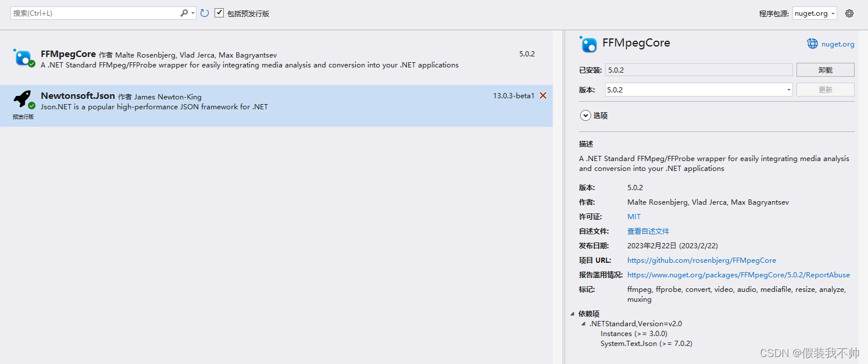The height and width of the screenshot is (364, 868).
Task: Select System.Text.Json (>= 7.0.2) dependency
Action: (x=646, y=344)
